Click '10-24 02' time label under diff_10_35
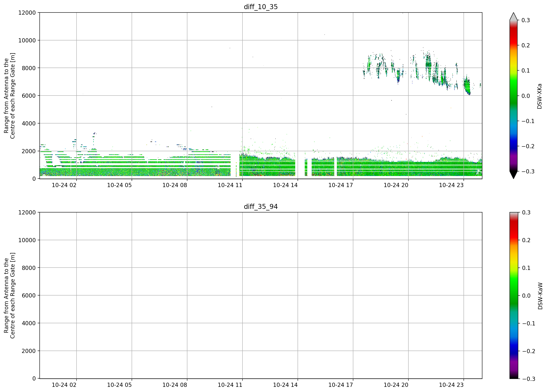 click(x=64, y=185)
